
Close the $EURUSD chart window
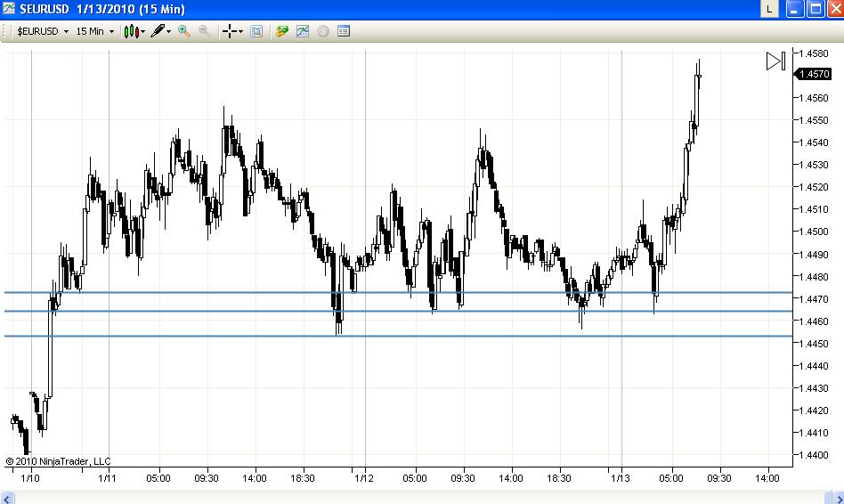pyautogui.click(x=836, y=9)
